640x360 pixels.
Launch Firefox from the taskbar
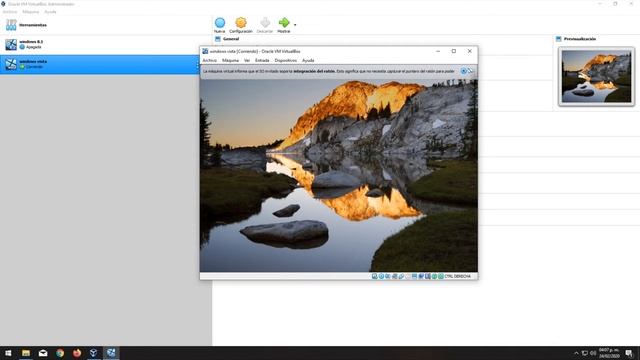(x=77, y=353)
